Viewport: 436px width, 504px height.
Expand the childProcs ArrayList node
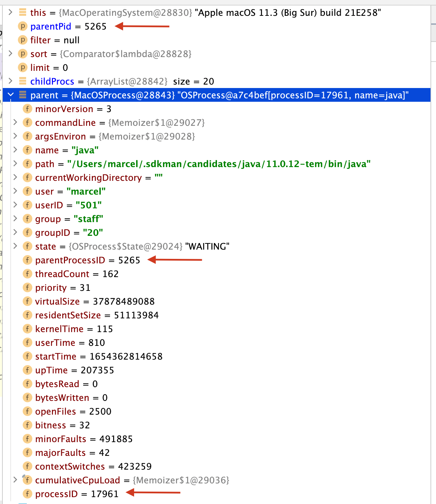pyautogui.click(x=10, y=81)
